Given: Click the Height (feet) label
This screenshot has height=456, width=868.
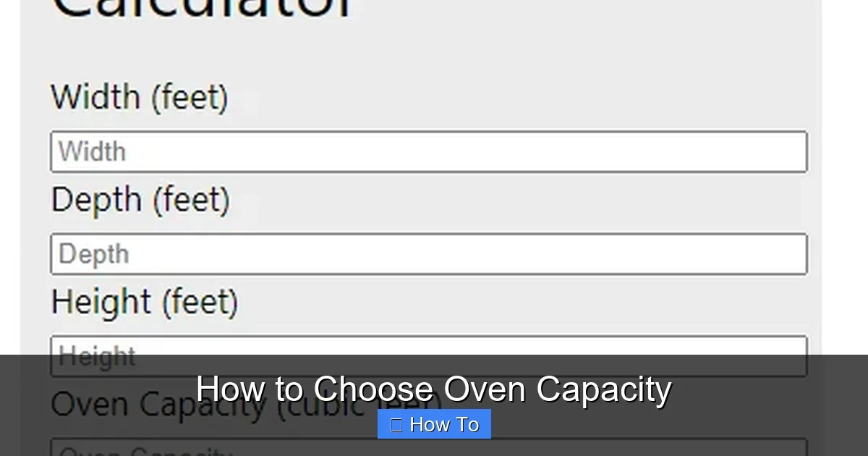Looking at the screenshot, I should click(x=145, y=302).
